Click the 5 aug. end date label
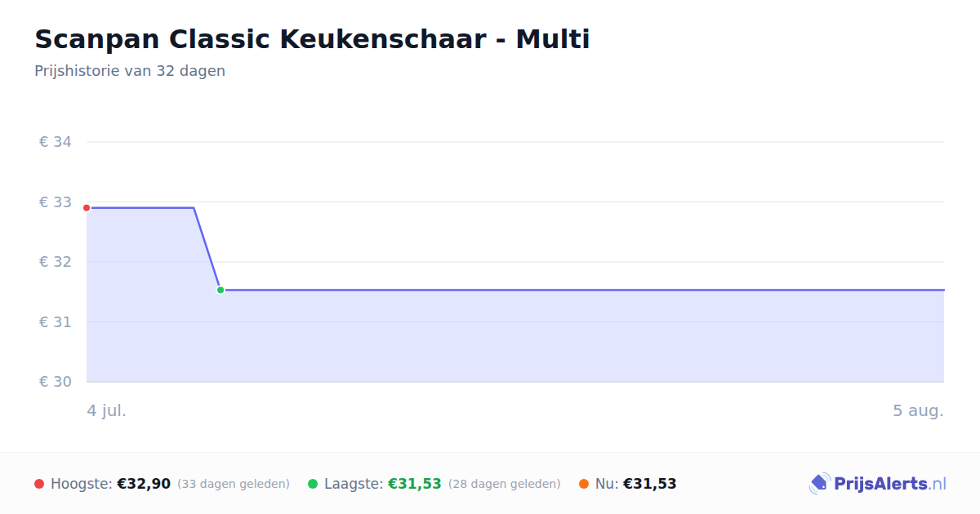Image resolution: width=980 pixels, height=514 pixels. (918, 410)
